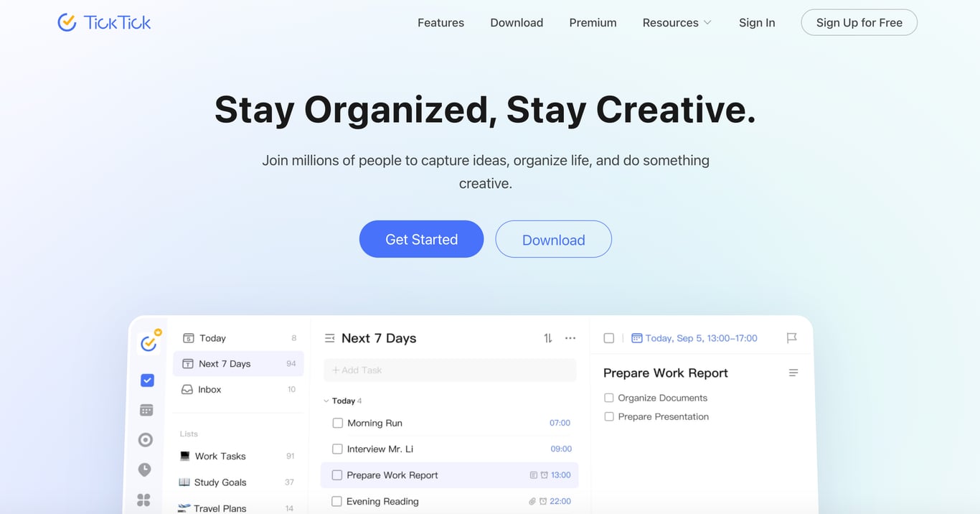Check off Prepare Work Report in task list

336,475
